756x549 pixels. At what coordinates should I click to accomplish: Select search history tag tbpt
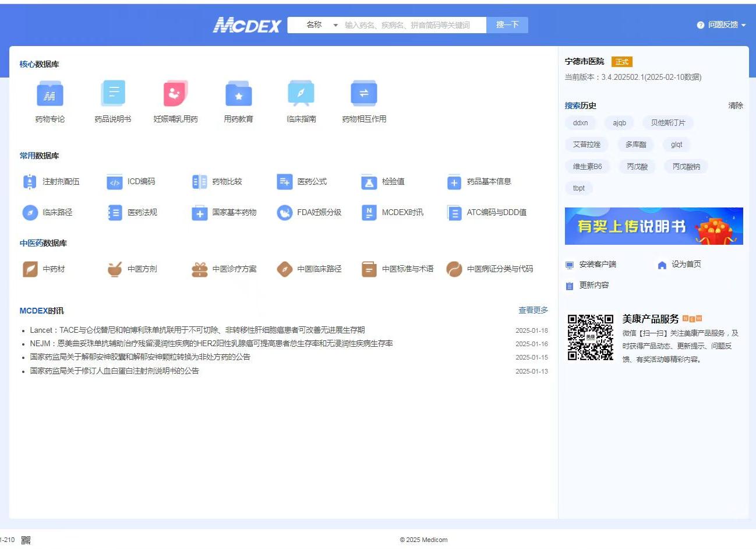(579, 188)
